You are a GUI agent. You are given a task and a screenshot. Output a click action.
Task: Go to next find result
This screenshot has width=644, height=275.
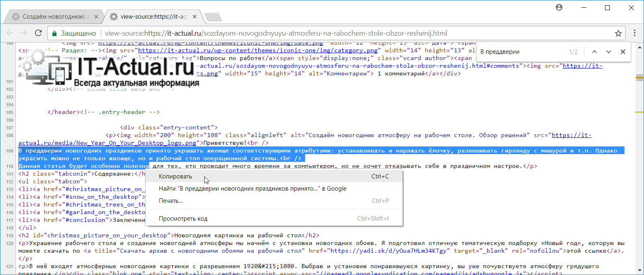[609, 52]
